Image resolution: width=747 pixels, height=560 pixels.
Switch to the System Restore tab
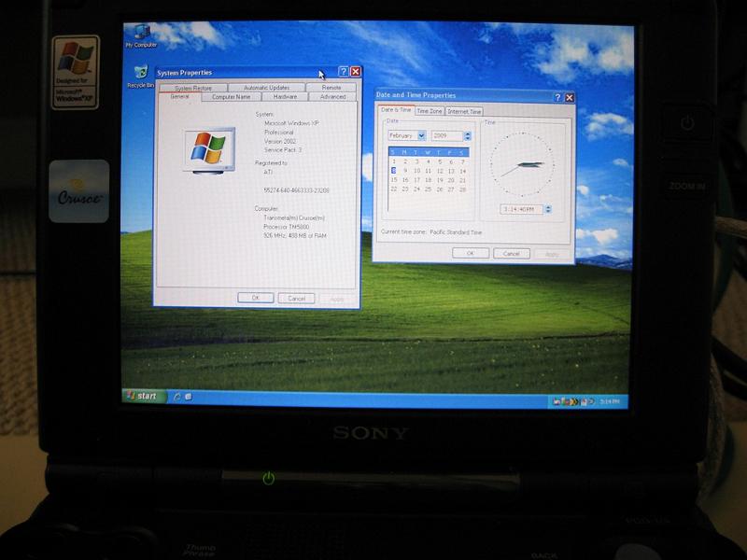coord(193,88)
